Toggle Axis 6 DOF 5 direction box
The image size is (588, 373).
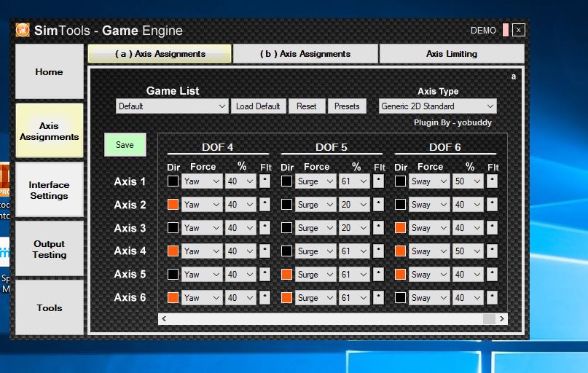coord(286,298)
